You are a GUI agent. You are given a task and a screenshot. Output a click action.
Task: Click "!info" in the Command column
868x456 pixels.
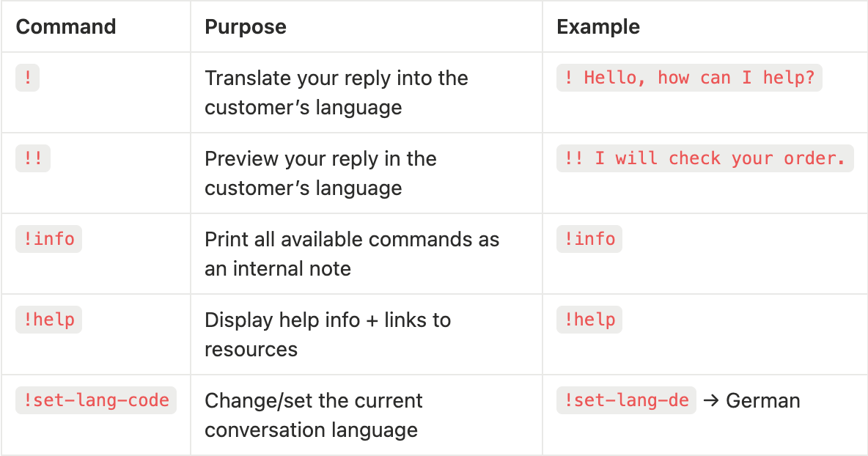click(x=48, y=239)
